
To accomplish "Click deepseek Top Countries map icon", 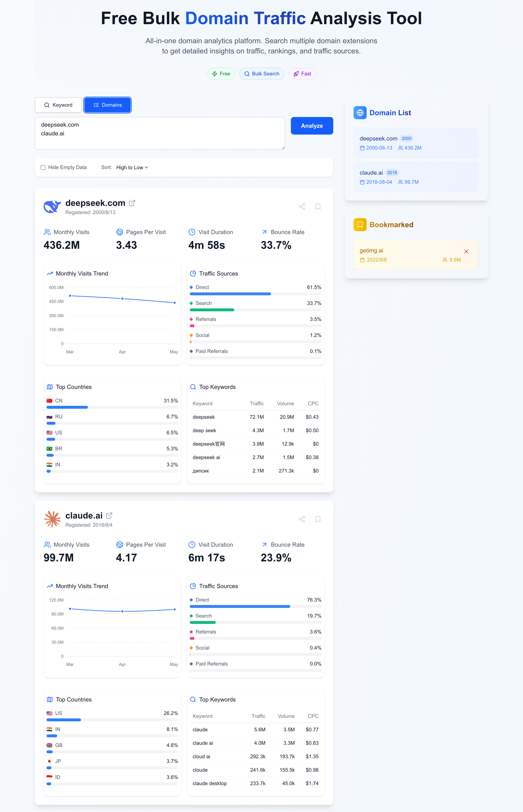I will click(x=50, y=387).
